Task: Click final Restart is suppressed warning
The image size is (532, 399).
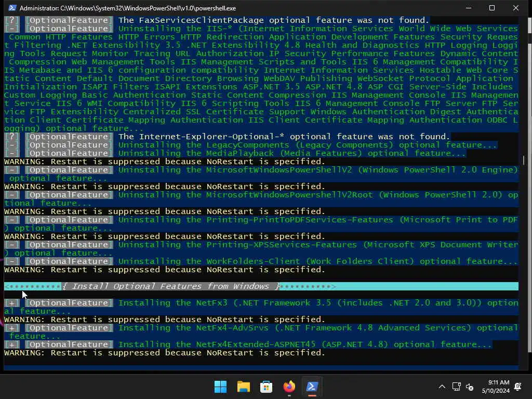Action: point(165,353)
